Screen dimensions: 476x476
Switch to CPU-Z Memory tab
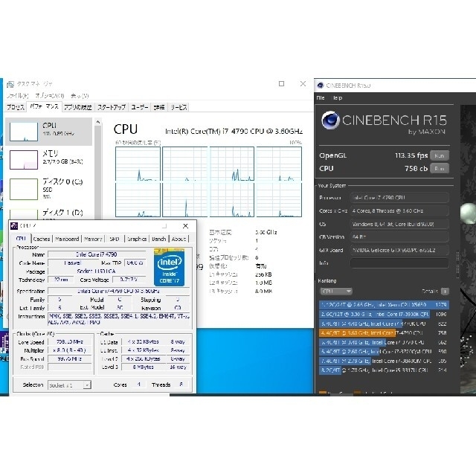[93, 239]
